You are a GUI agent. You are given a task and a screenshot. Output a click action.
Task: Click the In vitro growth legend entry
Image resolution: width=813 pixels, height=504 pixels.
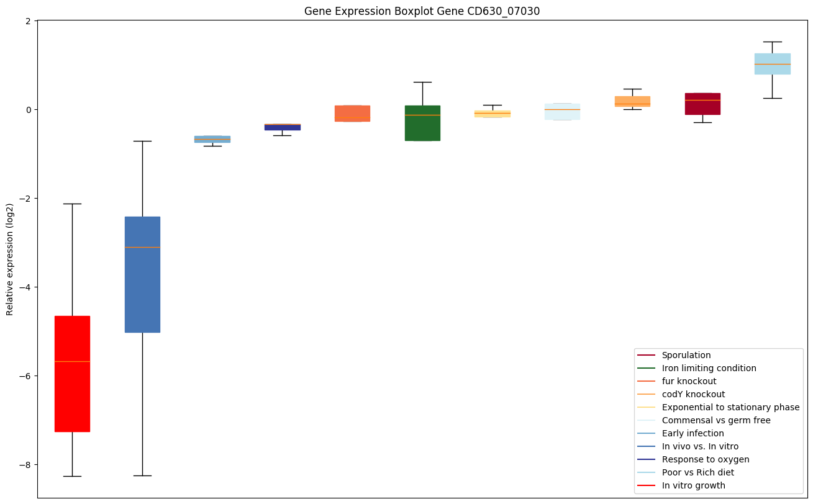693,485
